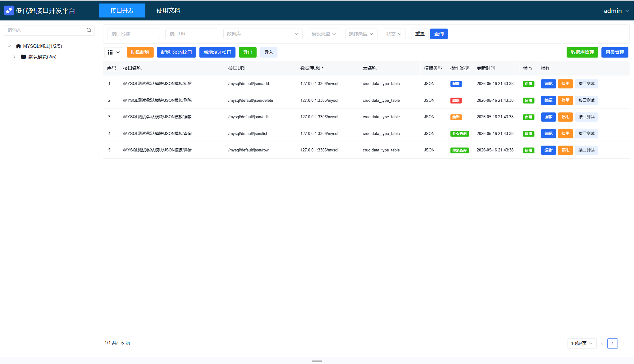634x364 pixels.
Task: Open 接口测试 for json/row row
Action: tap(586, 150)
